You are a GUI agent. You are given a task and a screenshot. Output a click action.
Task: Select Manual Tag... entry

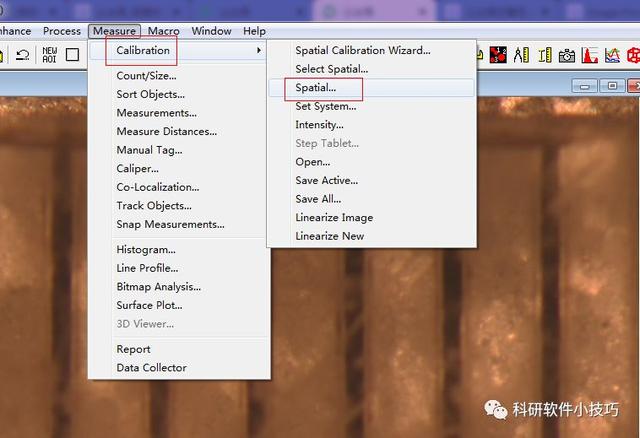click(x=178, y=150)
